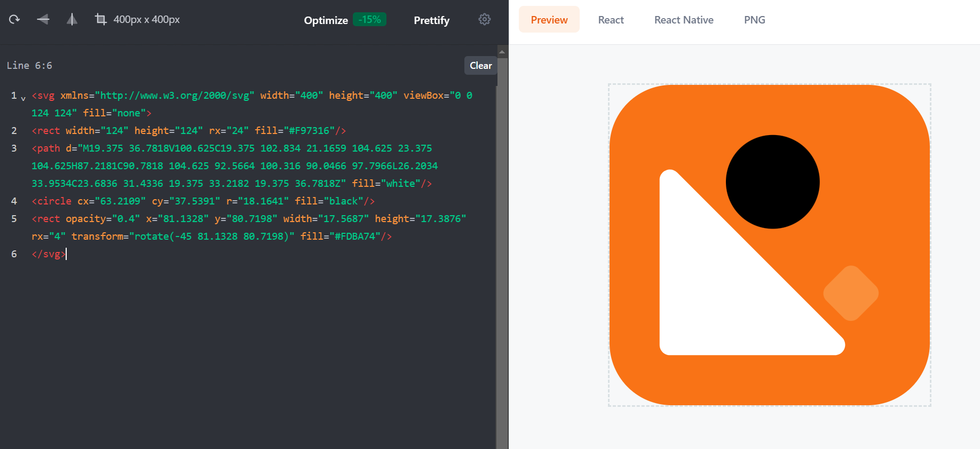Place cursor on the circle element code line
The height and width of the screenshot is (449, 980).
[203, 201]
